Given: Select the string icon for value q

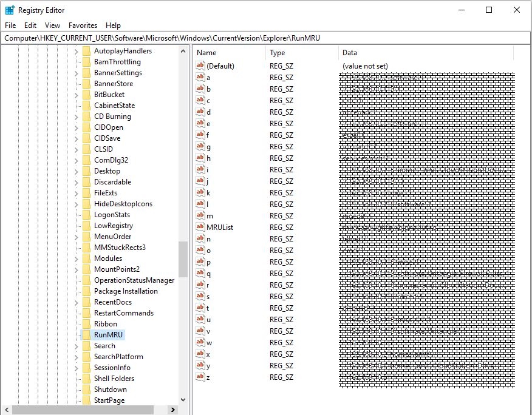Looking at the screenshot, I should (200, 273).
